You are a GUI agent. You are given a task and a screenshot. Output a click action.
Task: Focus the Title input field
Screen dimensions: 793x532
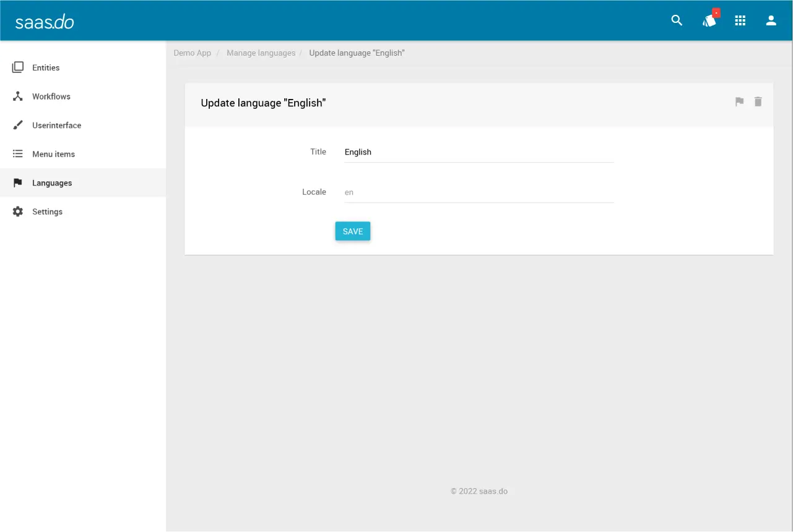479,152
